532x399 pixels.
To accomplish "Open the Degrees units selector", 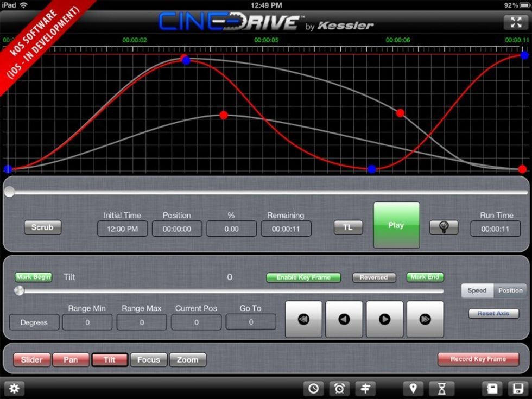I will [x=34, y=322].
